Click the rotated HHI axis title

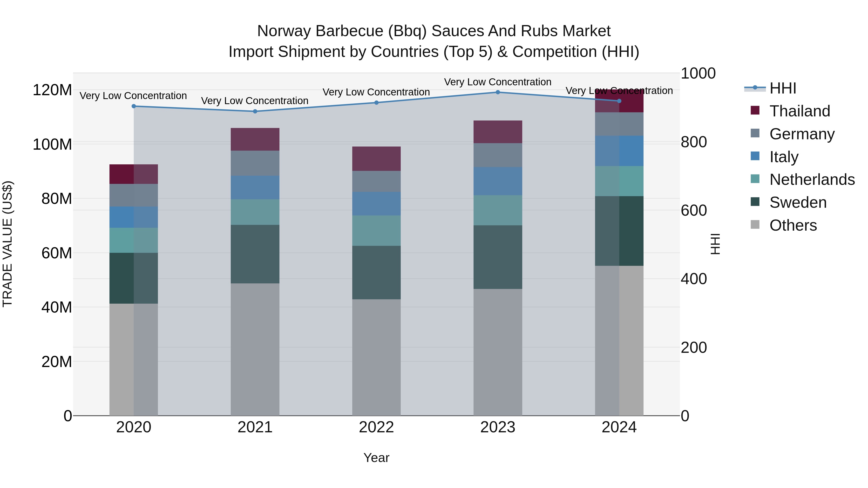tap(715, 244)
